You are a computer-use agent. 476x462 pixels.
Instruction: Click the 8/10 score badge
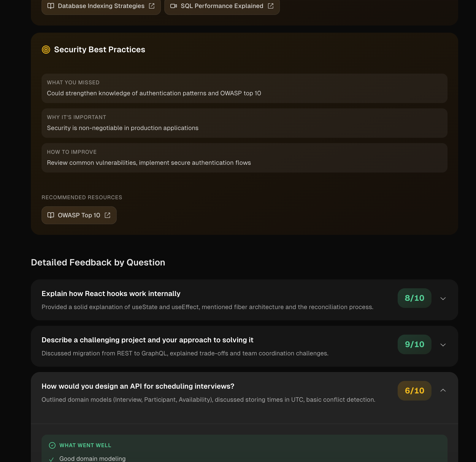[414, 298]
